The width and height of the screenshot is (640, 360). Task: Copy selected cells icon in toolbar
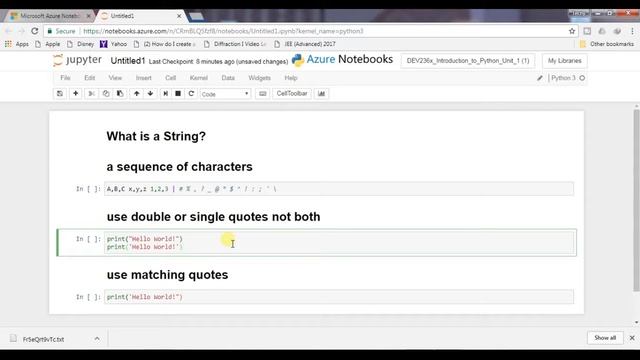pyautogui.click(x=106, y=93)
